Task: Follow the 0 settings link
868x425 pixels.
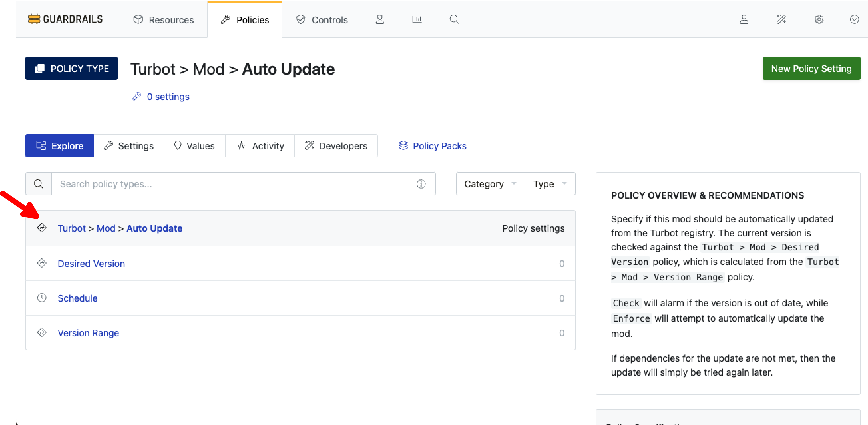Action: tap(168, 97)
